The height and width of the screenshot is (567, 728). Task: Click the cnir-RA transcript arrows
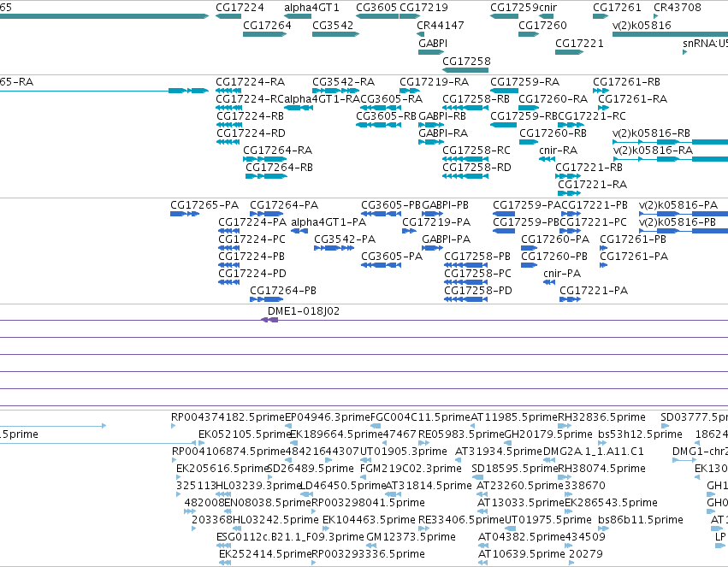(x=547, y=159)
